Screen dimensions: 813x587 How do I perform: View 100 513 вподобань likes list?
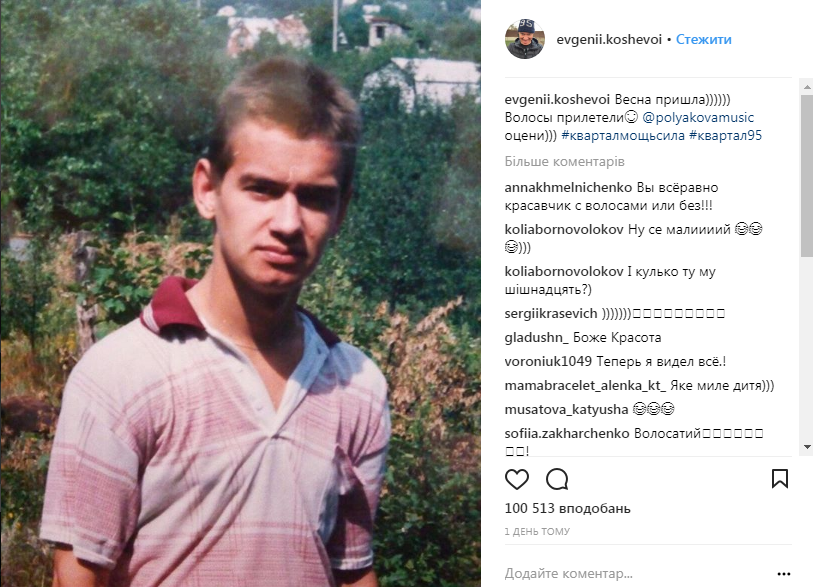click(x=567, y=508)
